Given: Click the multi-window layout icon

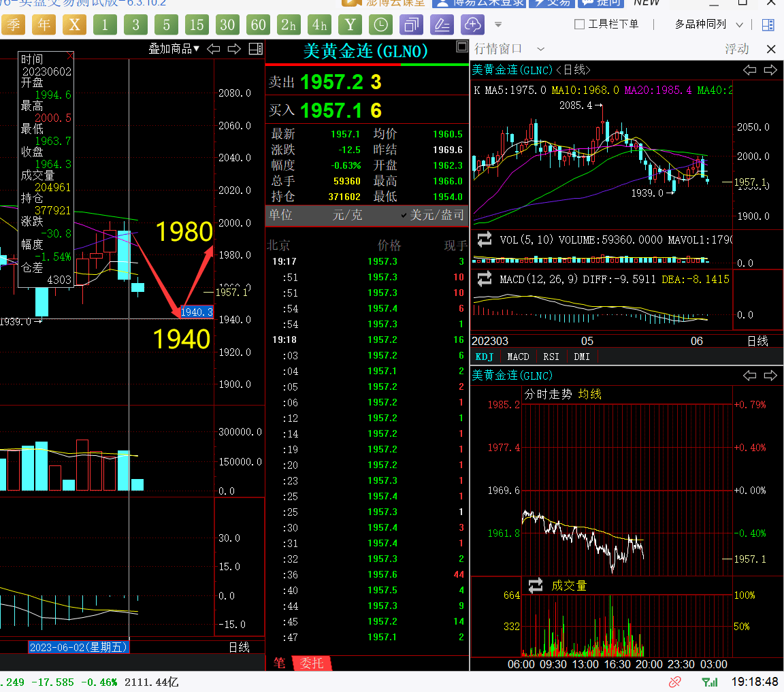Looking at the screenshot, I should pos(412,25).
